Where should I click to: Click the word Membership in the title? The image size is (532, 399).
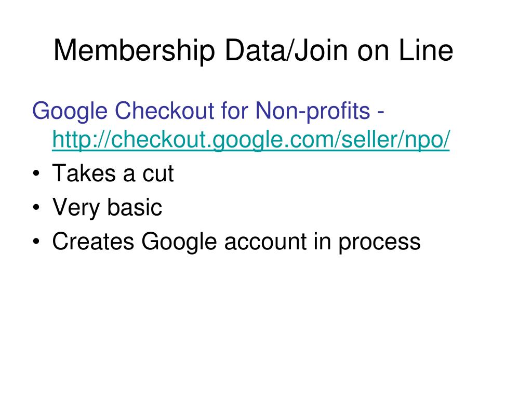tap(135, 50)
